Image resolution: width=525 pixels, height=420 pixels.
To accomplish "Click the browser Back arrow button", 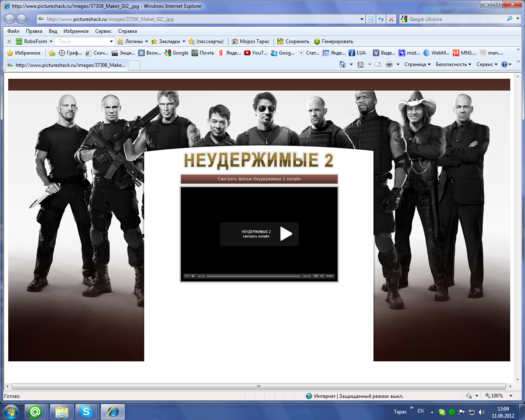I will click(x=10, y=19).
